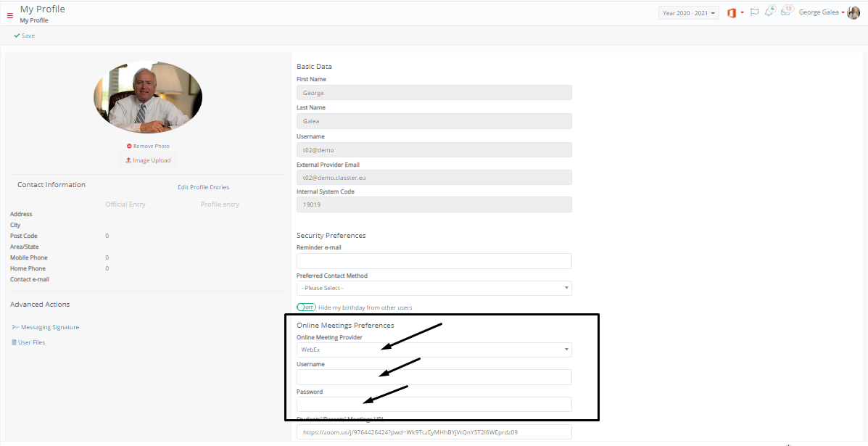868x446 pixels.
Task: Open Edit Profile Entries link
Action: (203, 187)
